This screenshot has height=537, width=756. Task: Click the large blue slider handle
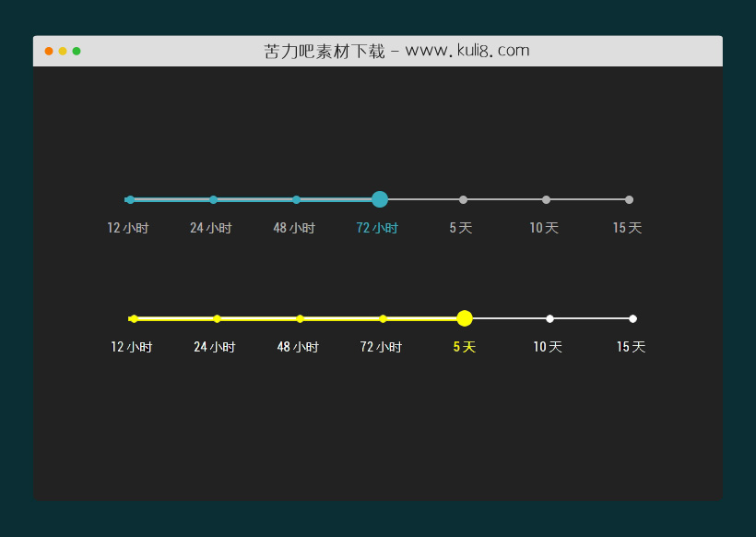click(x=380, y=199)
